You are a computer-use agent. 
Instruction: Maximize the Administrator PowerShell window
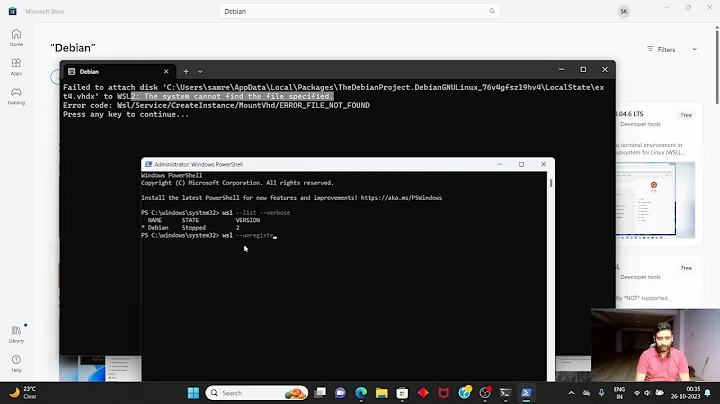[521, 164]
